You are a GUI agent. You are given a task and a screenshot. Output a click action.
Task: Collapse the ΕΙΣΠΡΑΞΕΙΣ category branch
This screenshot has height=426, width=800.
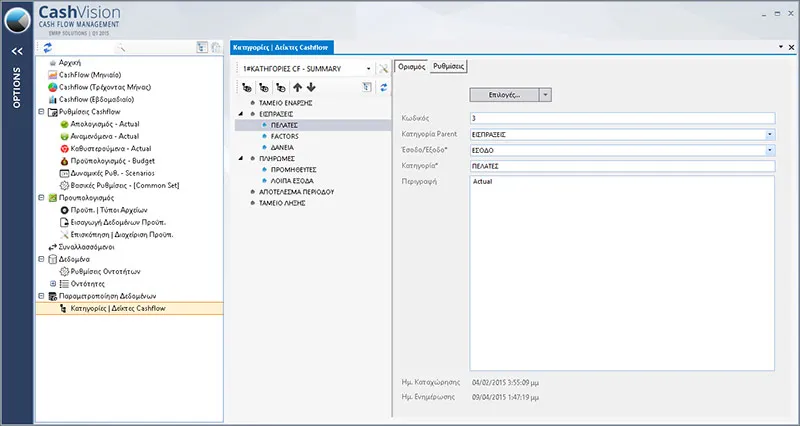pyautogui.click(x=240, y=114)
